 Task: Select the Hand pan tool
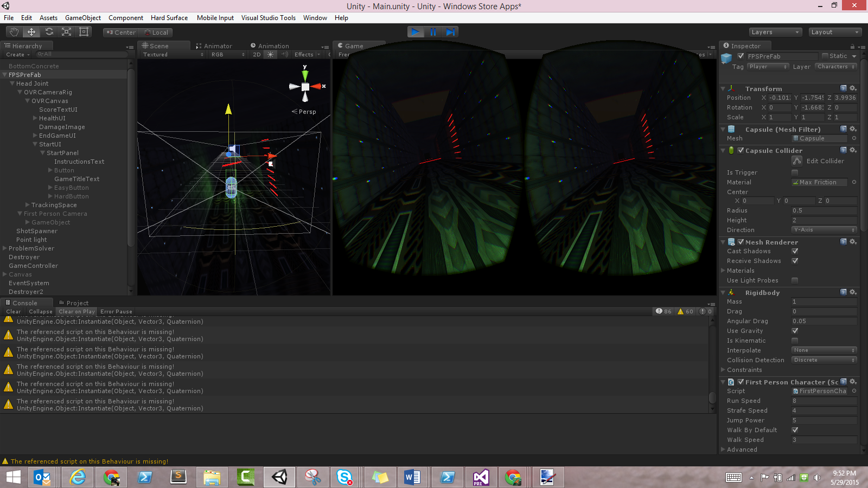(14, 32)
